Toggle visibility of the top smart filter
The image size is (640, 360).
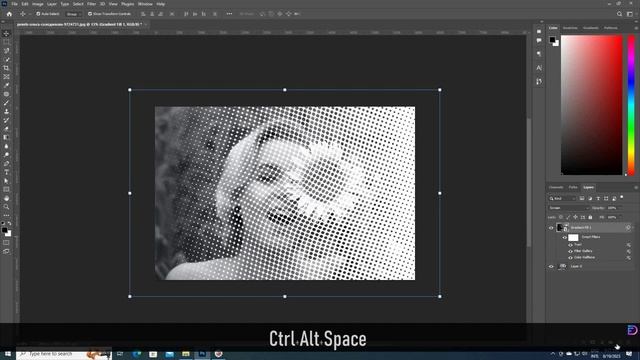[570, 245]
